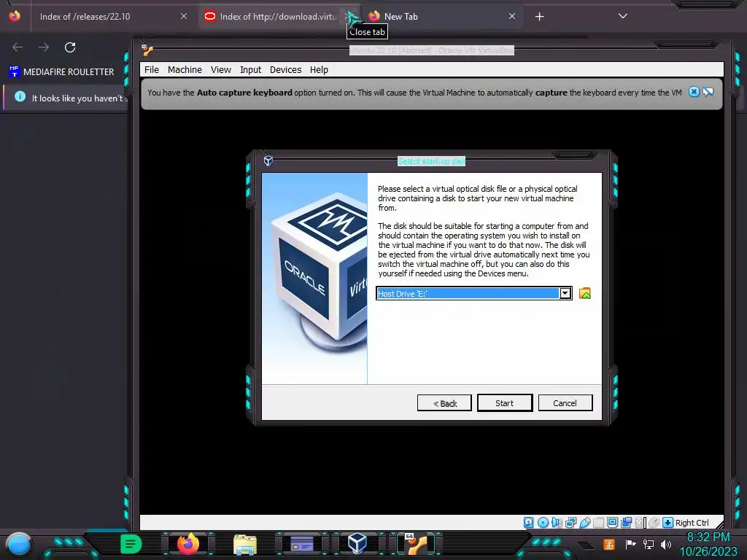Open the Input menu

pyautogui.click(x=251, y=69)
